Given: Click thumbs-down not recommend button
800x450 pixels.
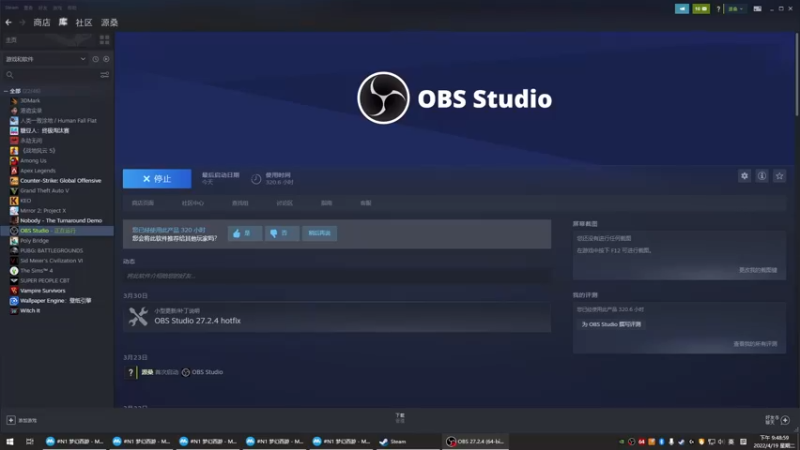Looking at the screenshot, I should pyautogui.click(x=282, y=233).
